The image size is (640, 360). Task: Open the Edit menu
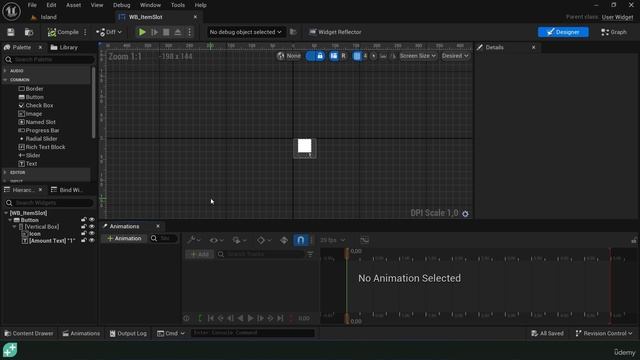coord(51,5)
